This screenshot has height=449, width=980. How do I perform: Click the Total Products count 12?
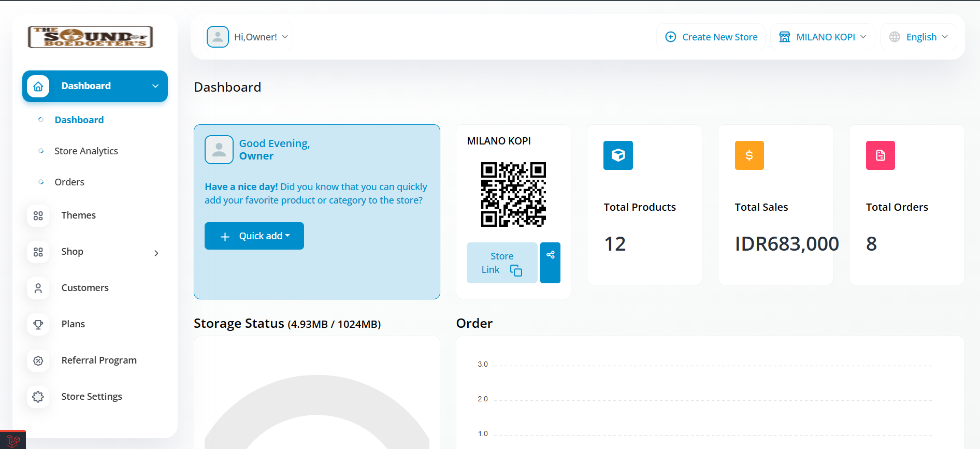(615, 243)
